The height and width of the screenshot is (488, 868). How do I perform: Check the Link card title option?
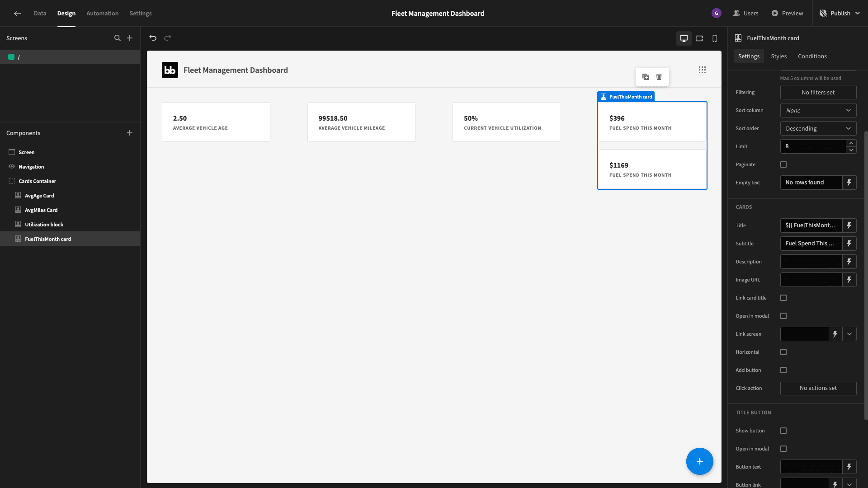(783, 298)
